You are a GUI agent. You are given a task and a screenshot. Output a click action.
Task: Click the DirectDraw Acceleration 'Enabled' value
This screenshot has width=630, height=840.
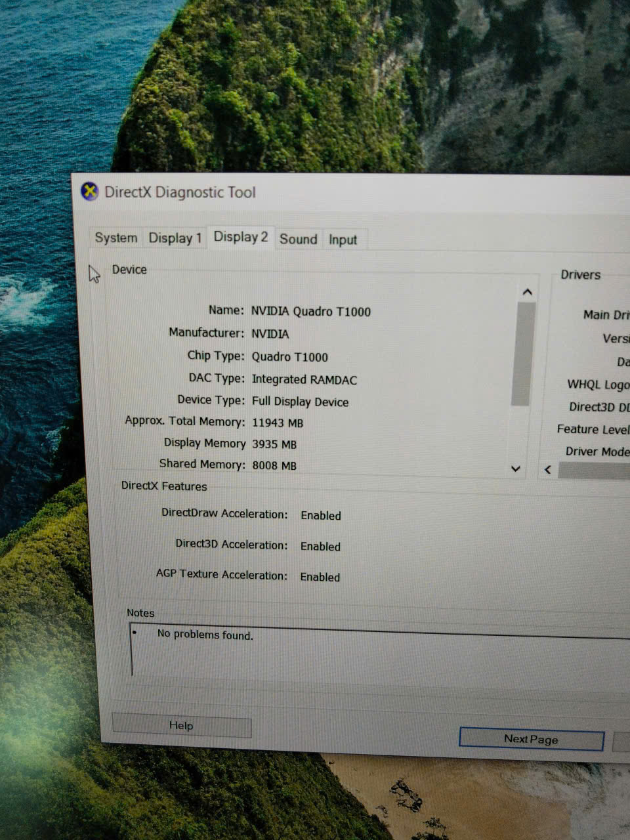pyautogui.click(x=321, y=516)
